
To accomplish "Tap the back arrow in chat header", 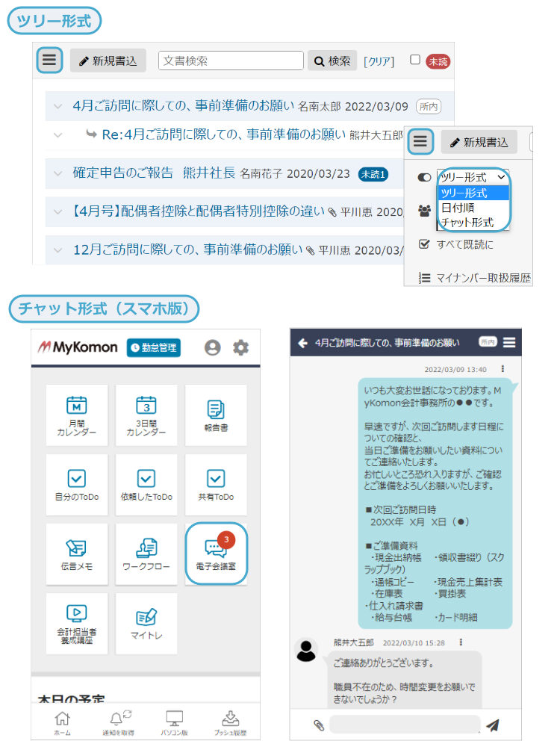I will pyautogui.click(x=302, y=343).
